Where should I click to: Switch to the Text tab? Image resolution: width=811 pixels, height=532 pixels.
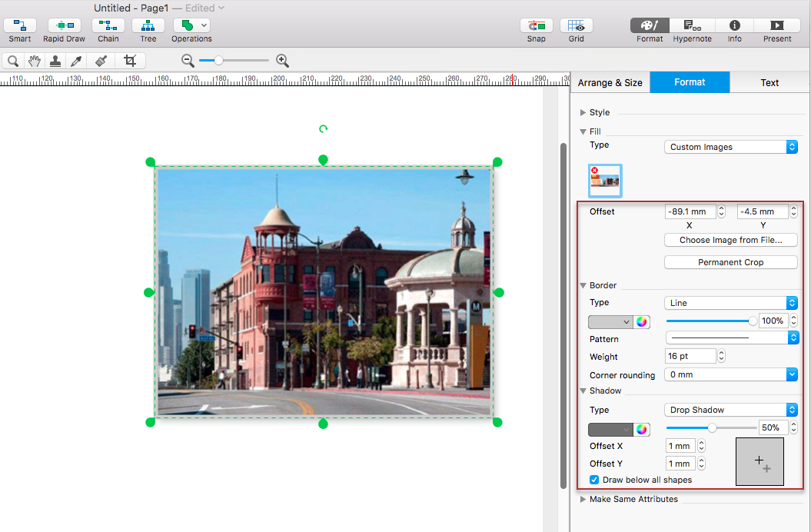pyautogui.click(x=769, y=82)
